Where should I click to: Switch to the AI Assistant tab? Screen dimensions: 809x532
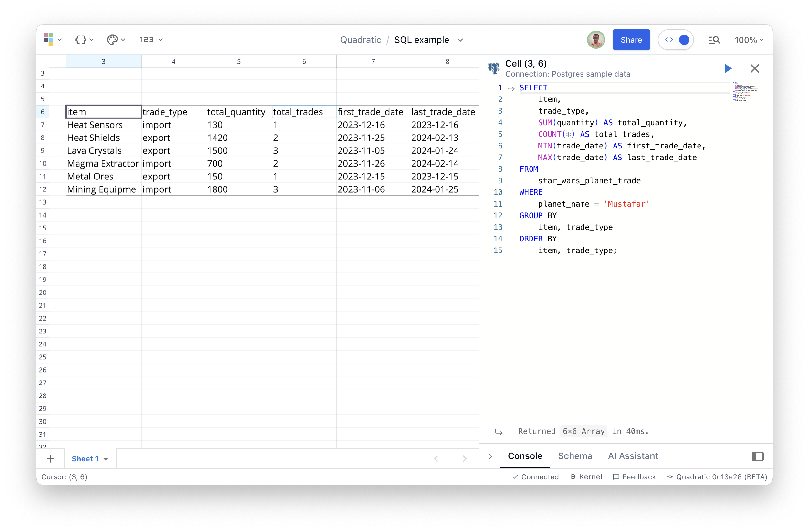[x=633, y=456]
